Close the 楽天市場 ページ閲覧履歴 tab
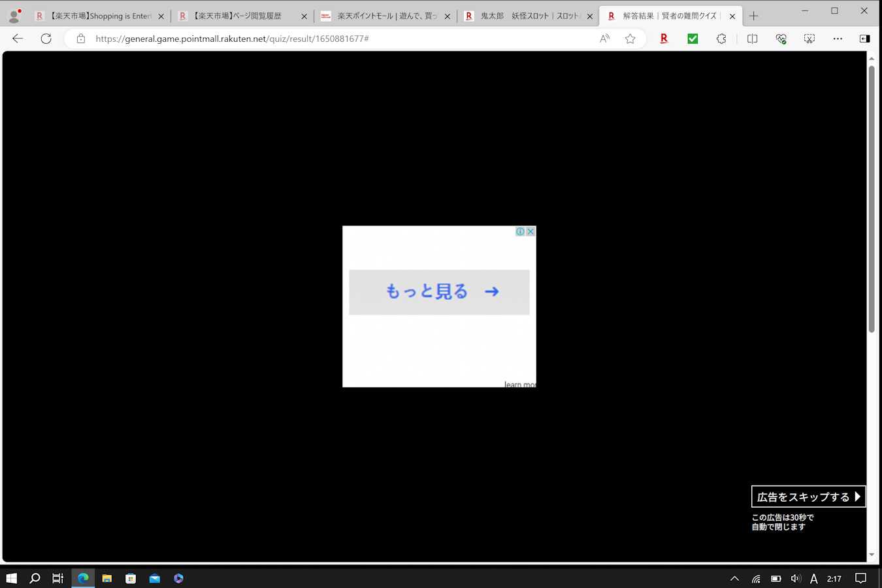 [x=304, y=16]
